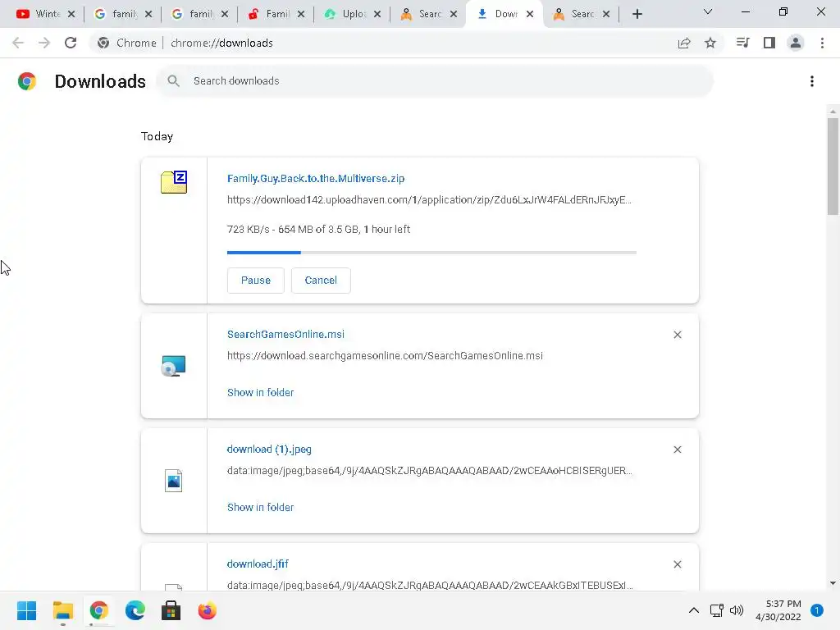The height and width of the screenshot is (630, 840).
Task: Open Chrome main three-dot menu
Action: 822,43
